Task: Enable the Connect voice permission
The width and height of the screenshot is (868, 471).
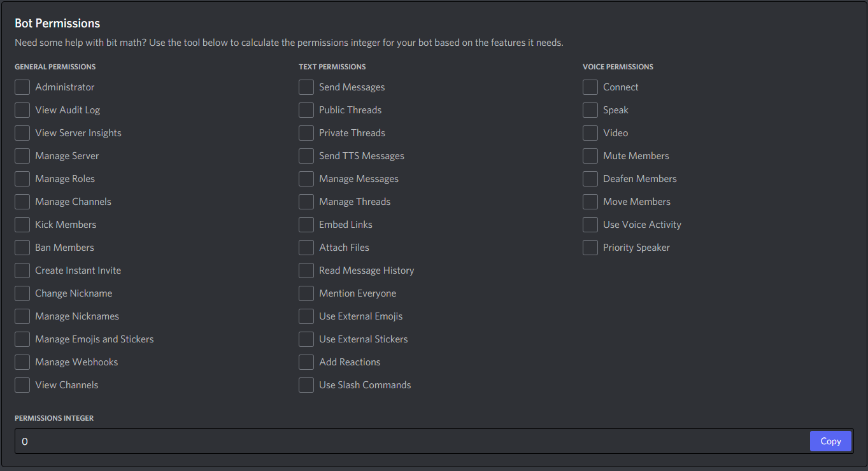Action: point(590,87)
